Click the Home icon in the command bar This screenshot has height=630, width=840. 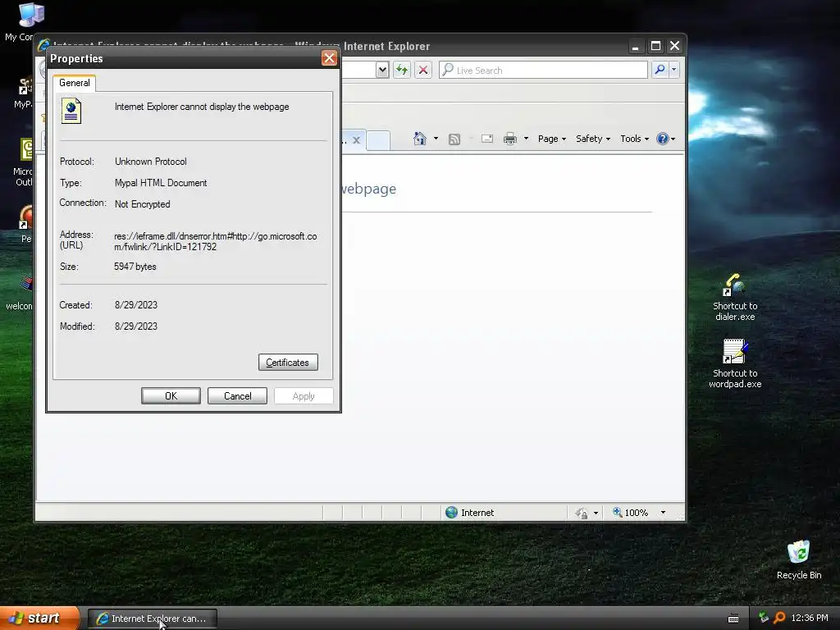(420, 139)
